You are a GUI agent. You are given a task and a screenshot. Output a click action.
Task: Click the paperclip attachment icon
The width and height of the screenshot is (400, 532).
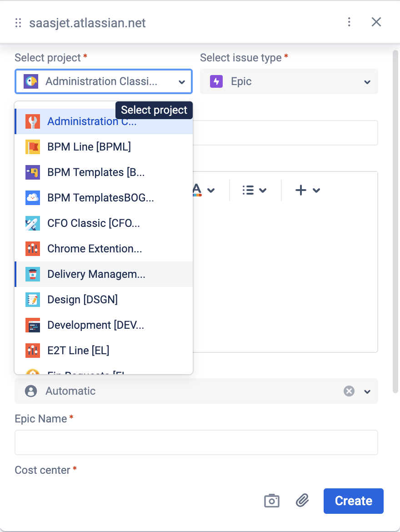[x=302, y=501]
